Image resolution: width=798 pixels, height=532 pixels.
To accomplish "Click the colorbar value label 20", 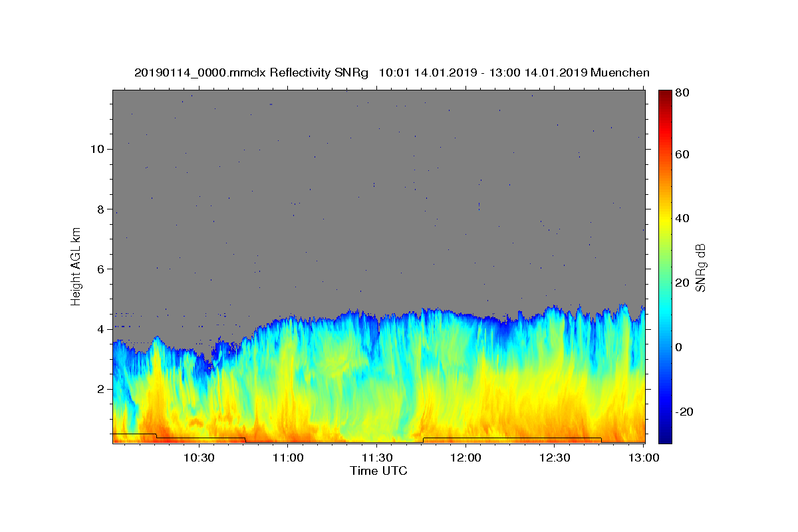I will (x=682, y=283).
